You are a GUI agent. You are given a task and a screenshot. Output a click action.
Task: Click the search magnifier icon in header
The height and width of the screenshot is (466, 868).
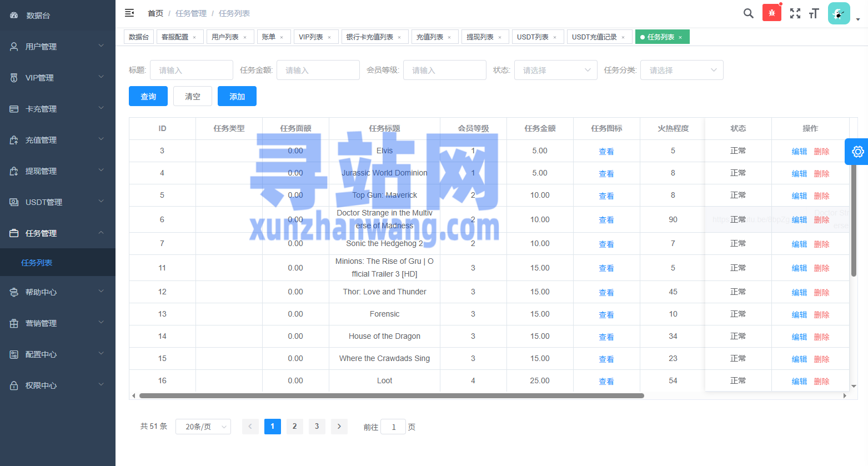pyautogui.click(x=748, y=13)
